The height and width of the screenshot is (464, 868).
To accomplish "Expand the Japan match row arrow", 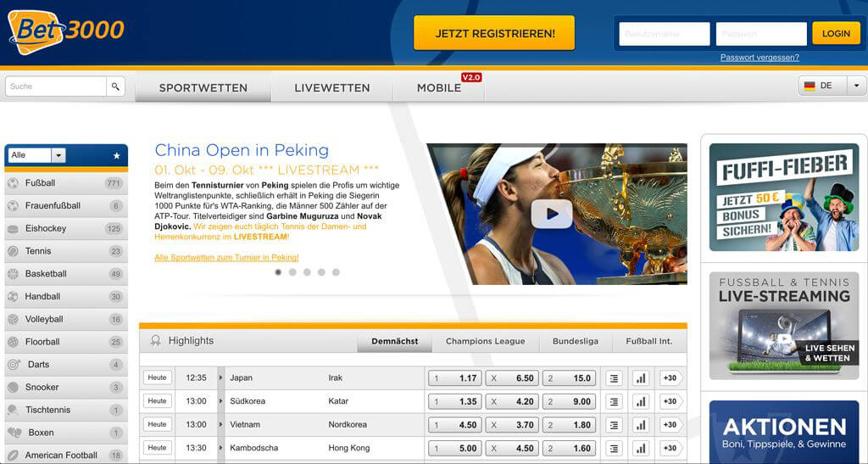I will 221,377.
